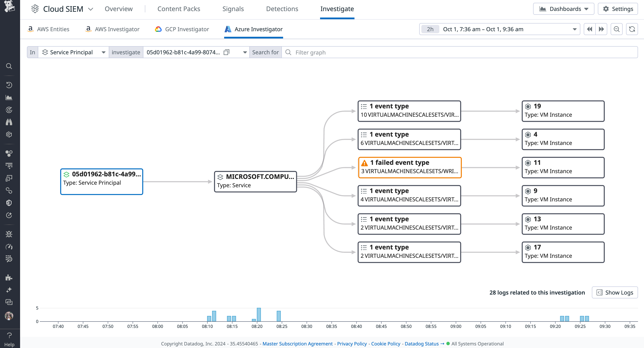The image size is (644, 348).
Task: Click the AWS Entities icon
Action: (30, 29)
